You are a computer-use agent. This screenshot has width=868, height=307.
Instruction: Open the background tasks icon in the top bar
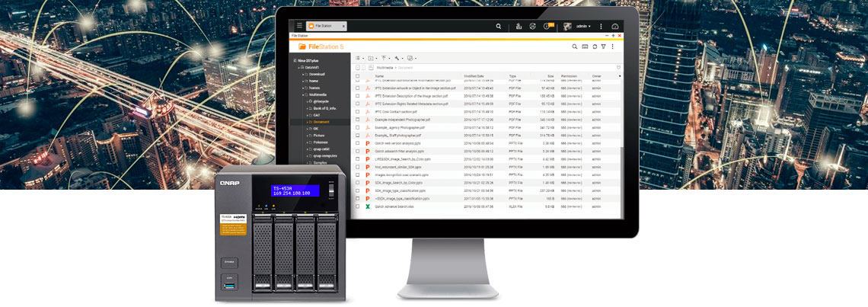coord(519,26)
